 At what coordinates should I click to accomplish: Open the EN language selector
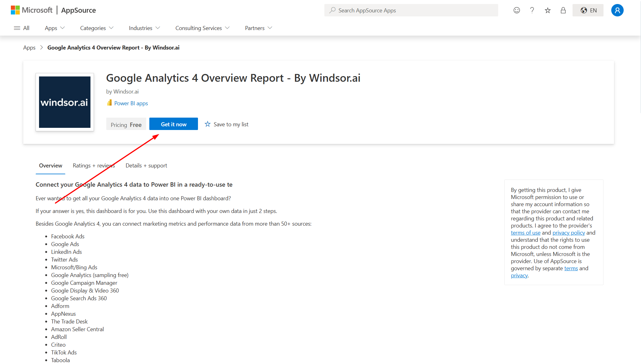(588, 10)
